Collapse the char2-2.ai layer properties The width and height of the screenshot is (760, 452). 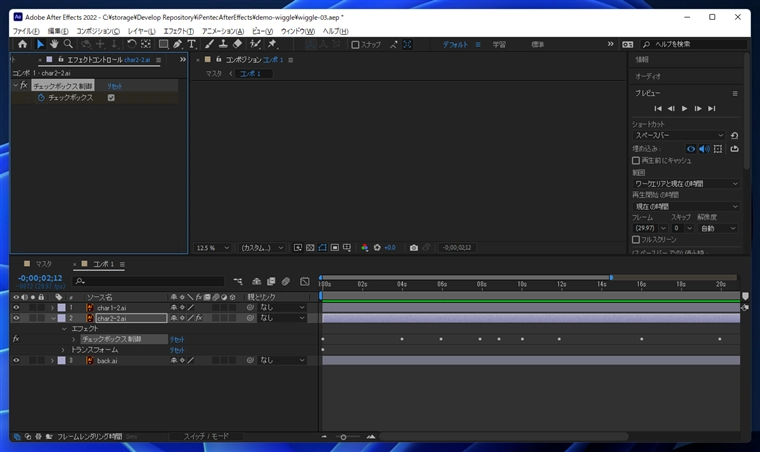click(53, 318)
